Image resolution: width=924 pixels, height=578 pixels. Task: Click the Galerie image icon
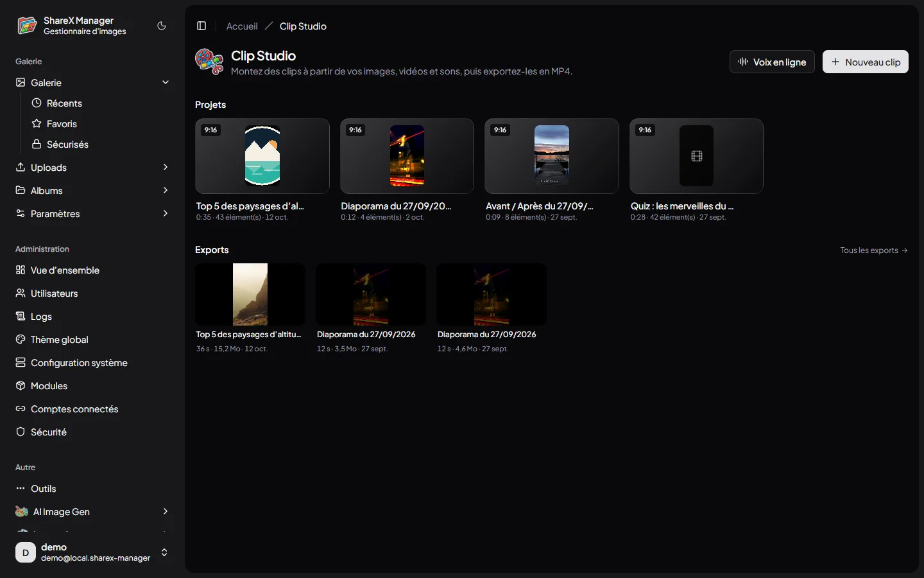pos(21,82)
